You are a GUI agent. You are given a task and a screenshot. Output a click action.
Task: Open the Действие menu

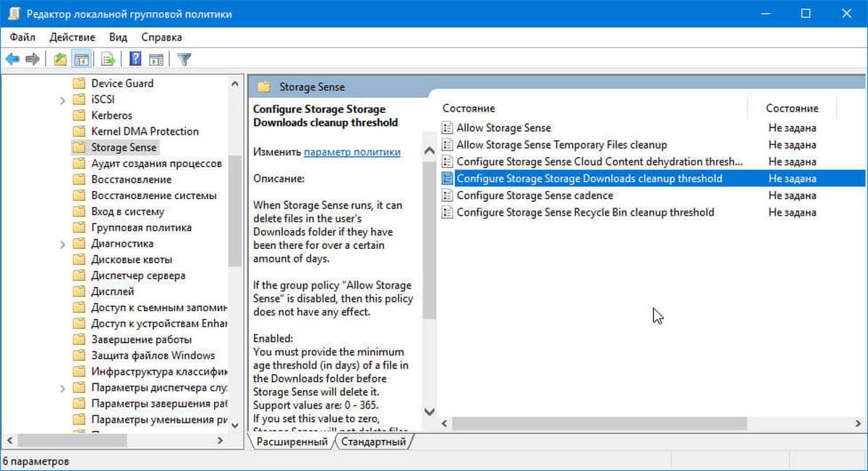click(72, 37)
